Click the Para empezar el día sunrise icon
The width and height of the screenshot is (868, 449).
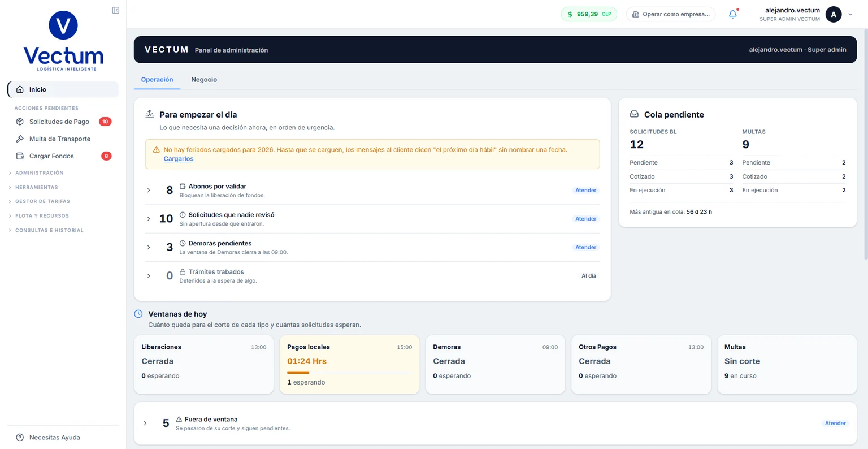pos(150,114)
